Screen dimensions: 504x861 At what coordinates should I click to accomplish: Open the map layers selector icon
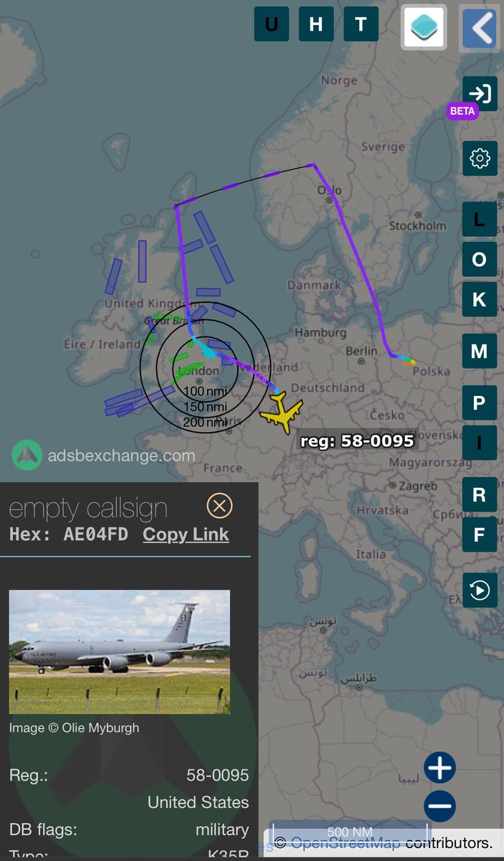coord(424,27)
